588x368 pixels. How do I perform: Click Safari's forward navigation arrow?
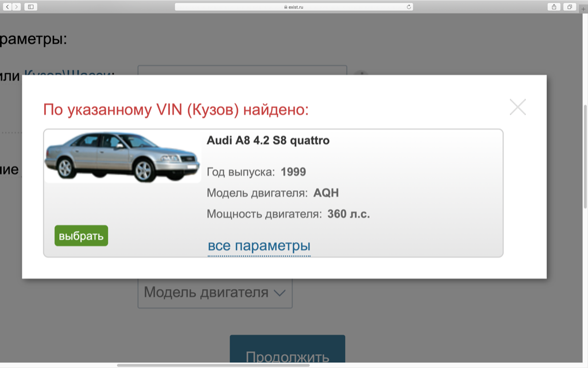pos(17,6)
